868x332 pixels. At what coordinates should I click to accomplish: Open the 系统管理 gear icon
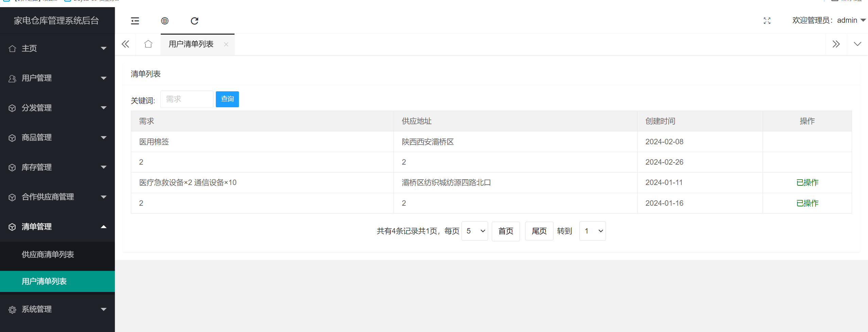click(12, 309)
